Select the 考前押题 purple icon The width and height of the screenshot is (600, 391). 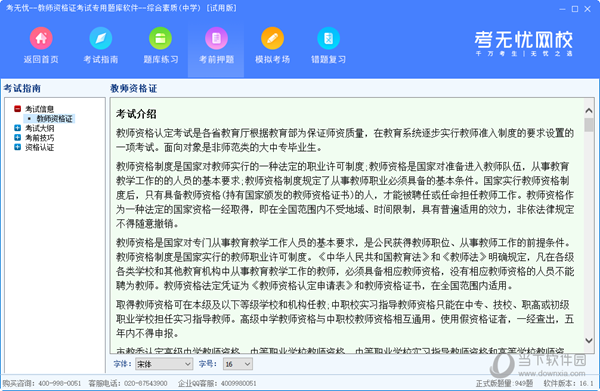click(216, 38)
